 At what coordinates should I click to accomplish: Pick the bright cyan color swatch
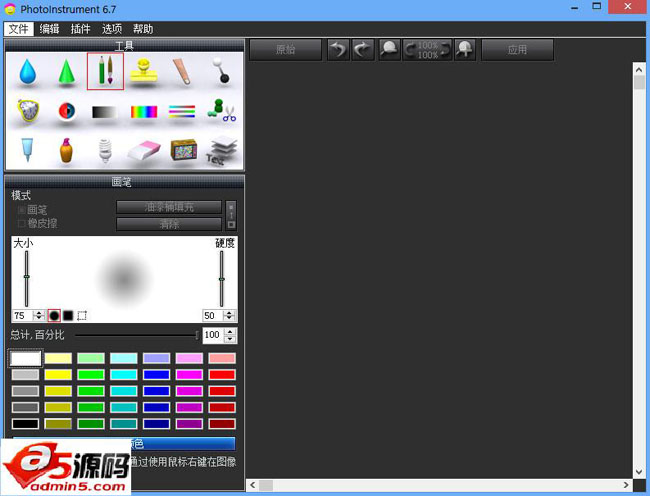point(124,375)
